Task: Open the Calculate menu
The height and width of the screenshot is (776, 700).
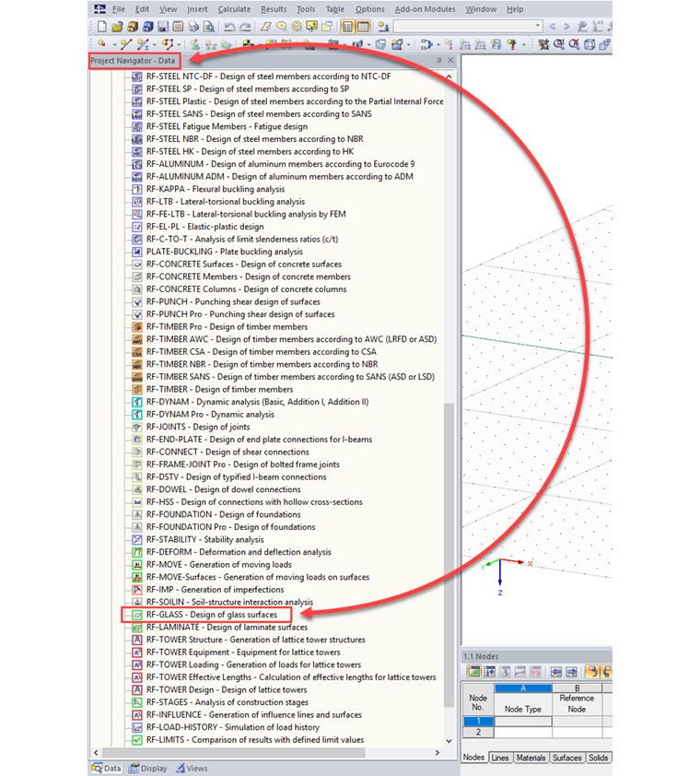Action: point(234,9)
